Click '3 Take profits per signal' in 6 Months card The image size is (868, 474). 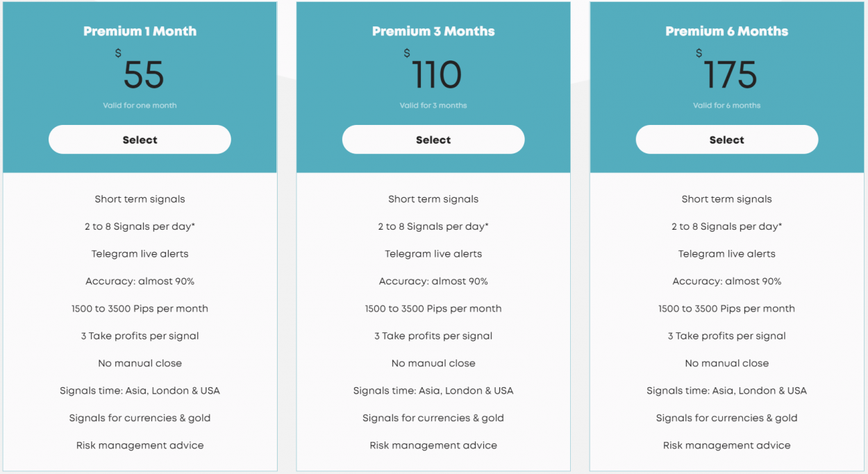(x=727, y=336)
